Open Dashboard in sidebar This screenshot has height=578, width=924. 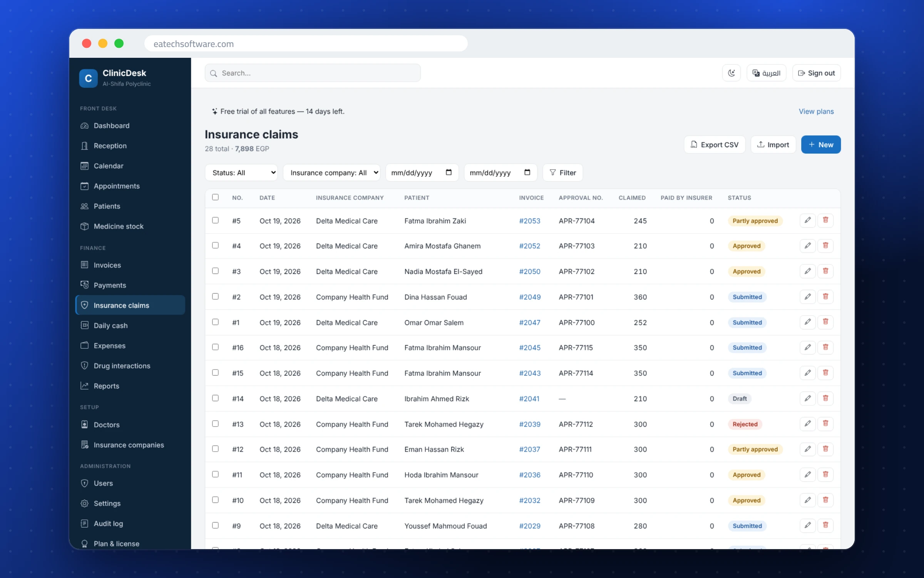click(x=130, y=126)
